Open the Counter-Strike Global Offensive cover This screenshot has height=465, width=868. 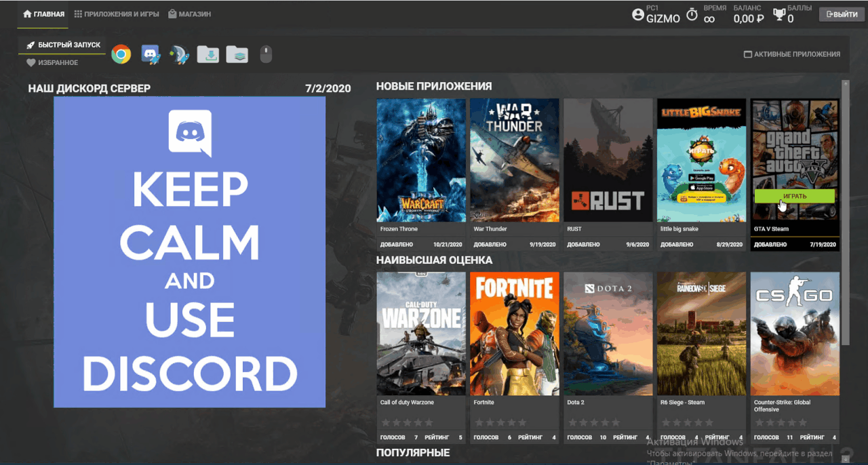795,333
